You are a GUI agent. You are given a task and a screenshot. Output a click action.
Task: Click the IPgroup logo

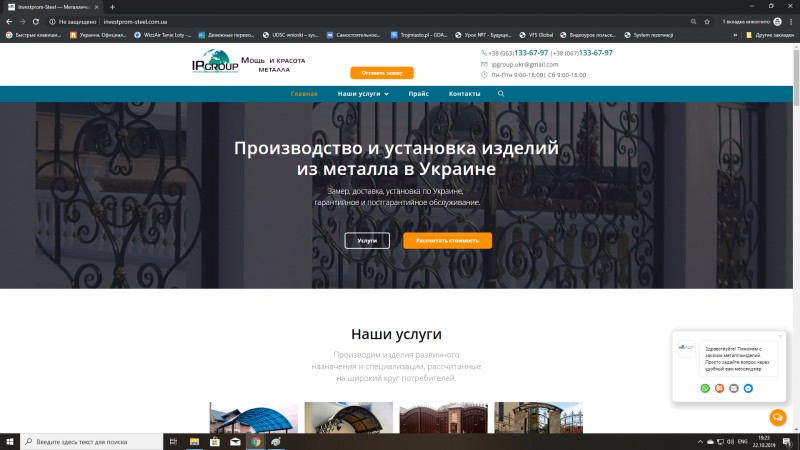[215, 61]
